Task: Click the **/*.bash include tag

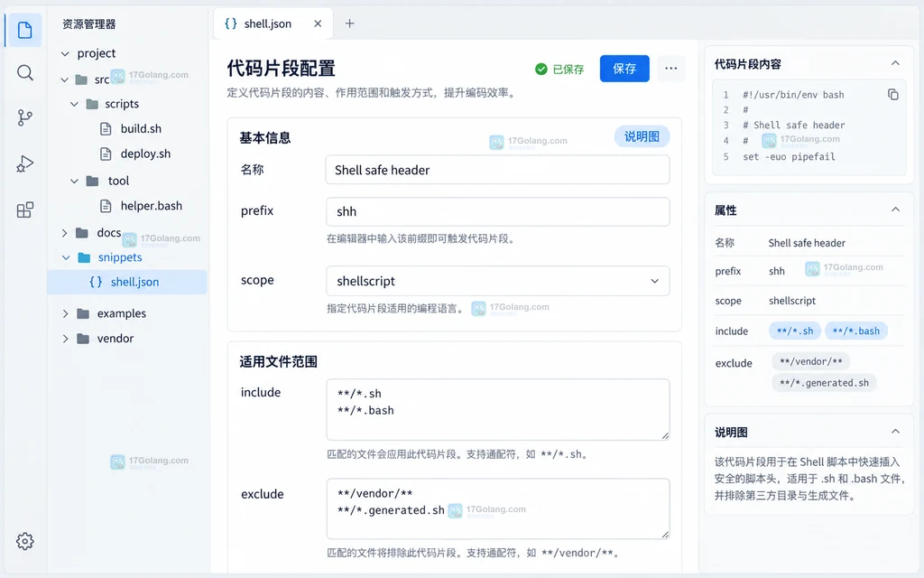Action: pos(856,331)
